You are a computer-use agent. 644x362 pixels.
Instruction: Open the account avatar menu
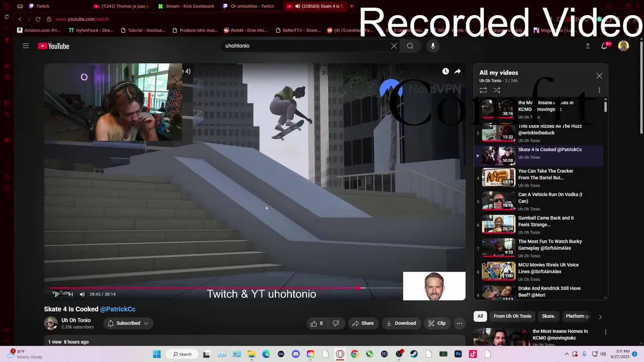tap(623, 46)
